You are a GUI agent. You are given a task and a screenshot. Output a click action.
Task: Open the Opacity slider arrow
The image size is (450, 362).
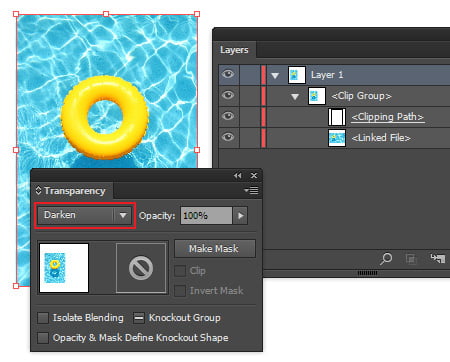240,216
